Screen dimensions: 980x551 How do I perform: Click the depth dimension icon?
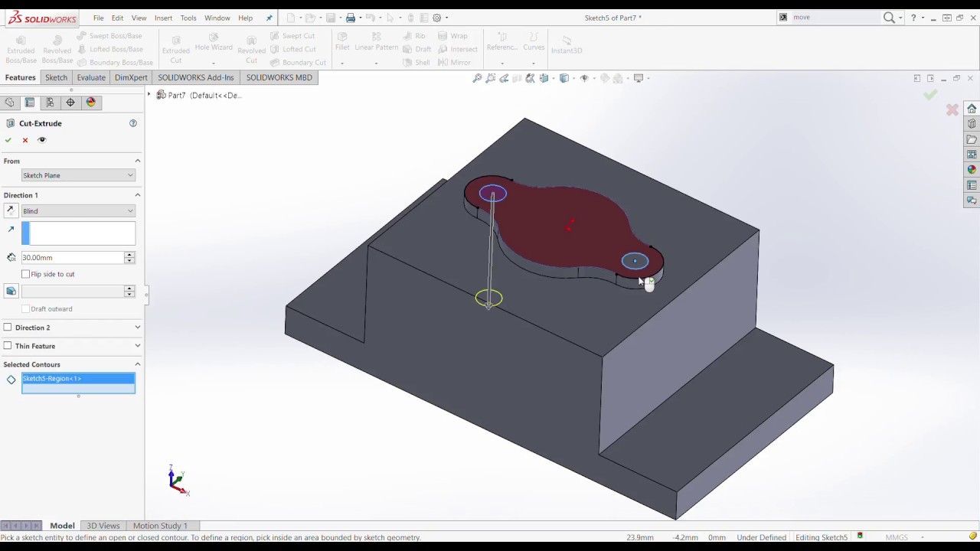pyautogui.click(x=11, y=258)
